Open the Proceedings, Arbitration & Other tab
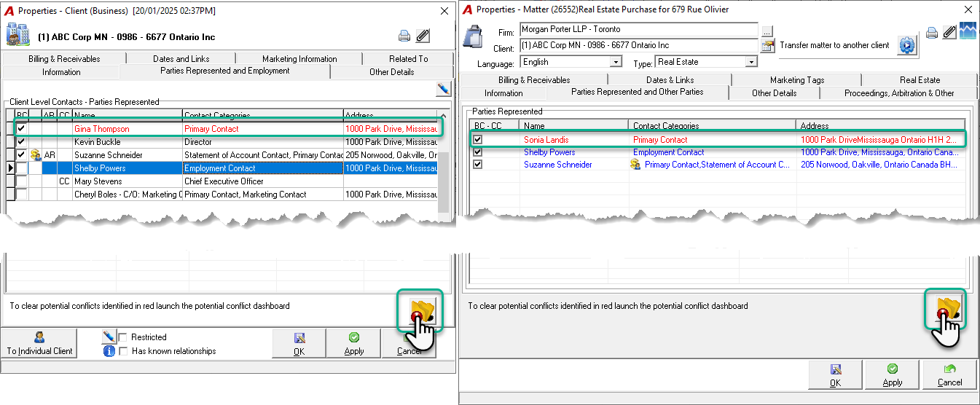This screenshot has width=980, height=405. point(899,93)
